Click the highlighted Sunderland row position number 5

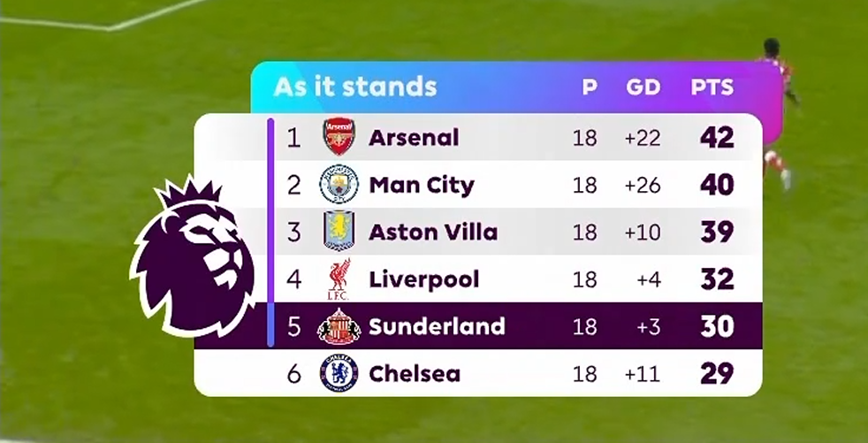(294, 326)
